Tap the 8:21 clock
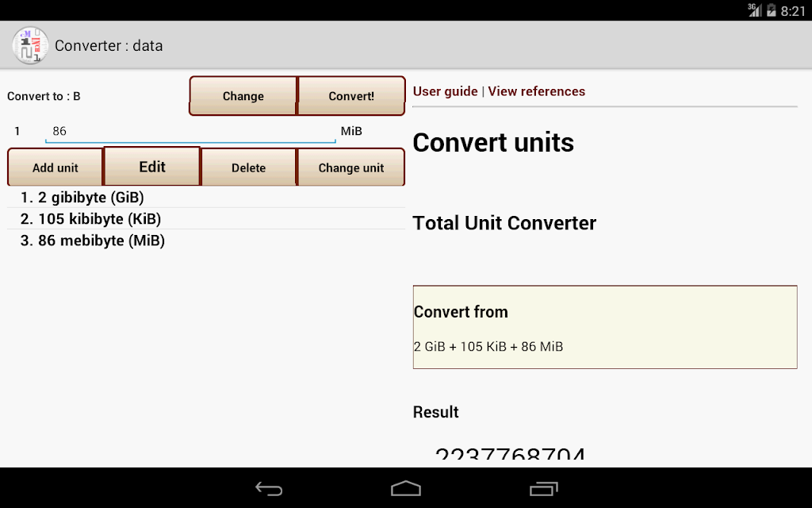This screenshot has width=812, height=508. pos(793,11)
